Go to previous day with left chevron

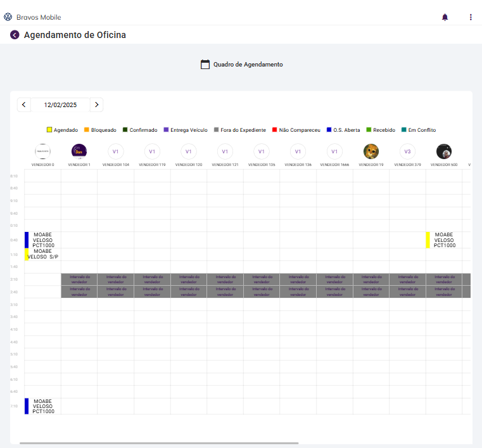24,105
